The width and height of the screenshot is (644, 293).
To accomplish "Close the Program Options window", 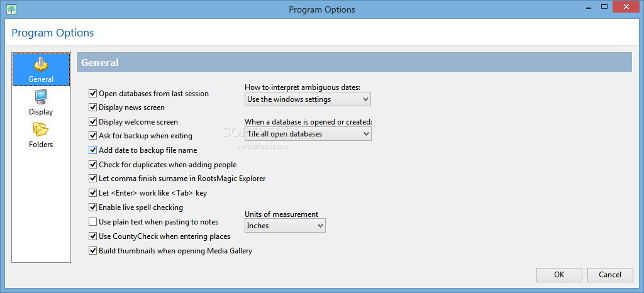I will tap(627, 6).
